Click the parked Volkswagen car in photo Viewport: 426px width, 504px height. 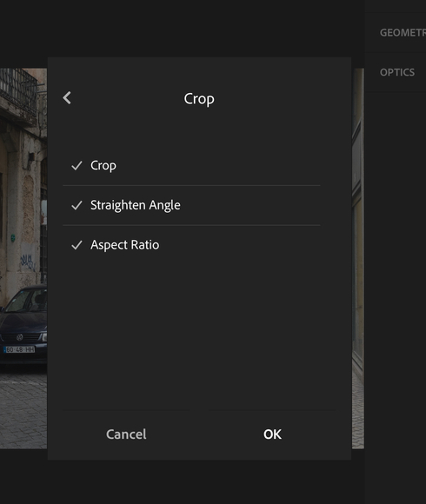click(23, 325)
